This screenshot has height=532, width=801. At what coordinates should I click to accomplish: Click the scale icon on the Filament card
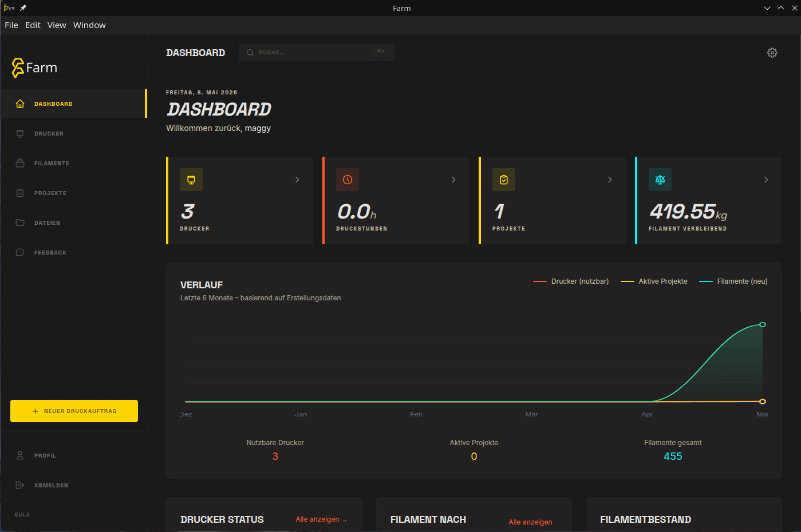pos(660,180)
